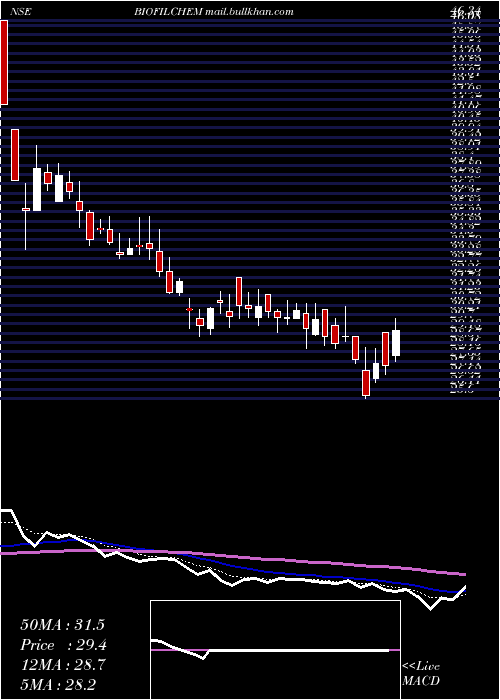The image size is (500, 700).
Task: Select the Price : 29.4 value
Action: coord(63,645)
